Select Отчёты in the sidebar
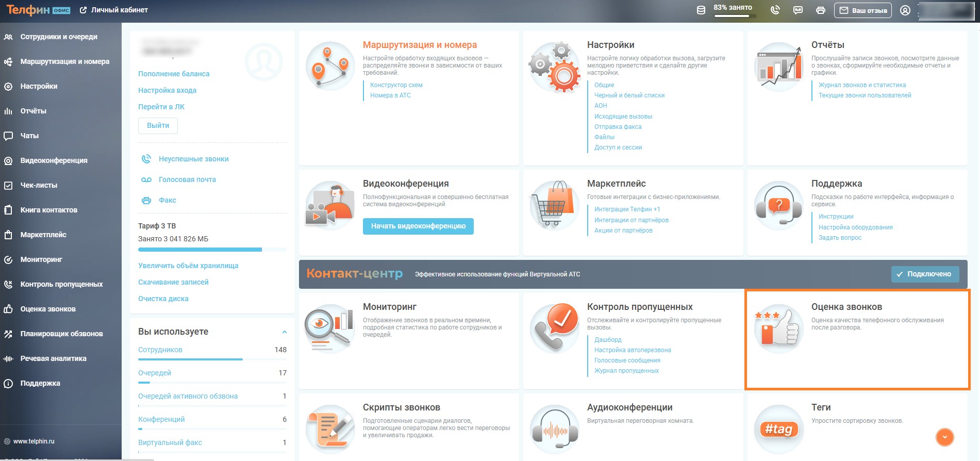The width and height of the screenshot is (980, 461). tap(34, 111)
